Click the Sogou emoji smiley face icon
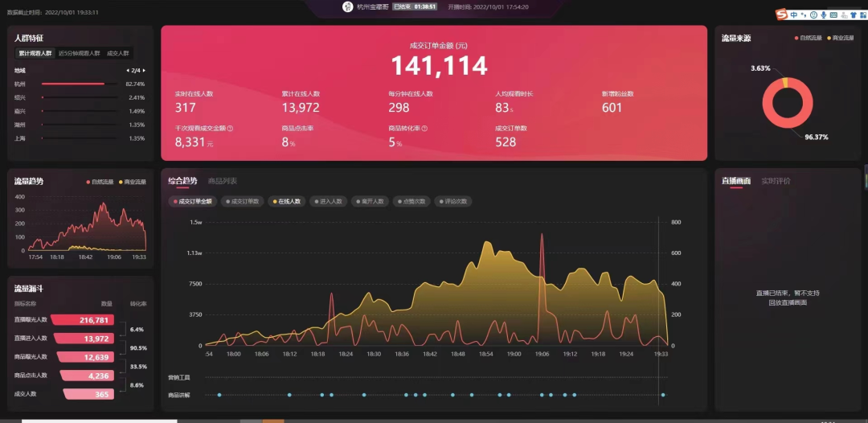The height and width of the screenshot is (423, 868). click(813, 15)
